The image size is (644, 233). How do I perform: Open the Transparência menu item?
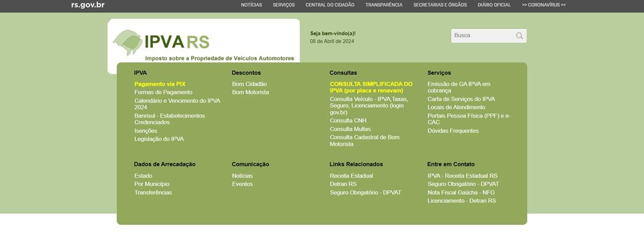tap(384, 5)
